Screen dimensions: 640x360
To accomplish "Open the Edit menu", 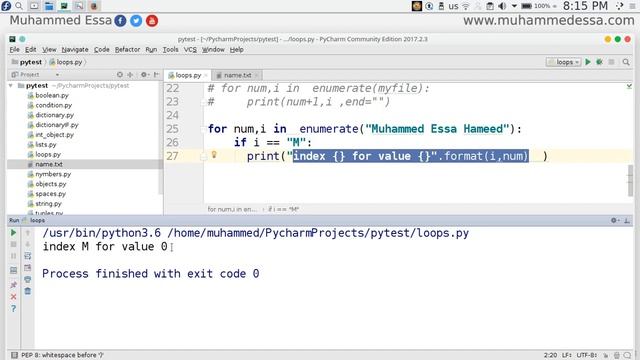I will (x=31, y=49).
